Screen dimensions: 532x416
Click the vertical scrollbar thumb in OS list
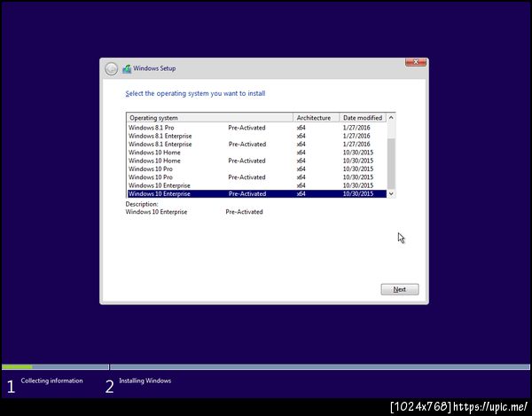391,163
